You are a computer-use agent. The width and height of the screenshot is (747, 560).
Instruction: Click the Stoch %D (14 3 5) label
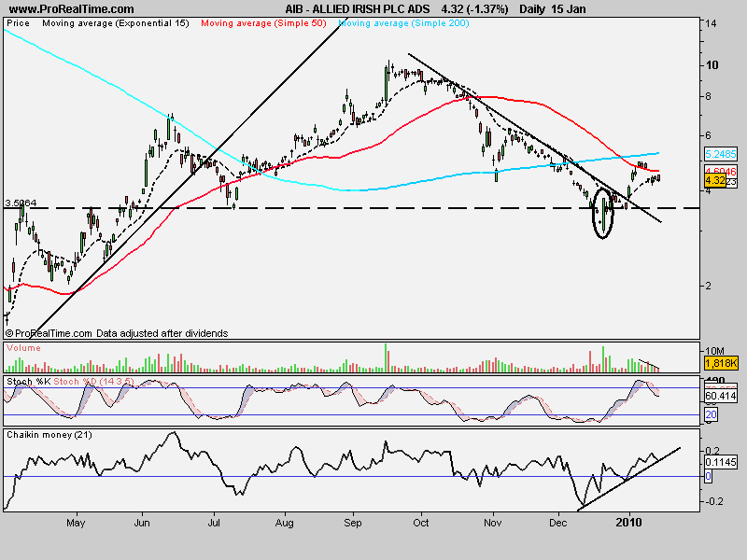tap(94, 382)
